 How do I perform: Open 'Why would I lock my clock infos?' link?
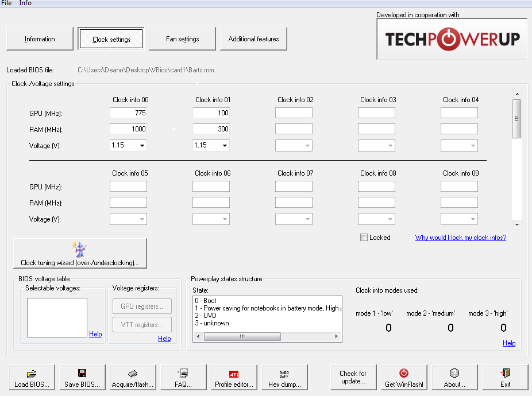(x=461, y=238)
